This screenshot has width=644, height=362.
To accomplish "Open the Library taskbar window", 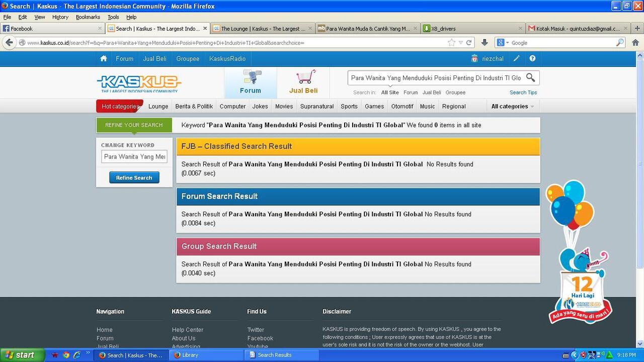I will (206, 355).
